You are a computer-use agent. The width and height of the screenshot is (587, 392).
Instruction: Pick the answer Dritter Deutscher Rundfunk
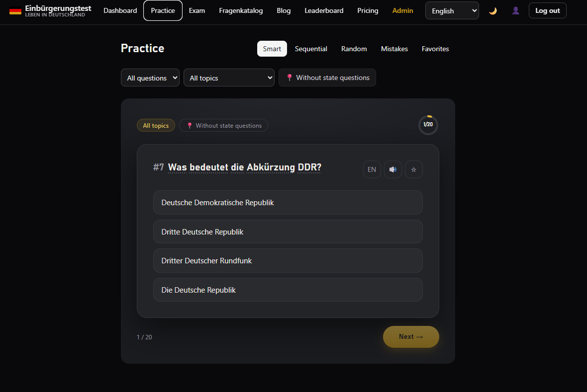tap(288, 261)
